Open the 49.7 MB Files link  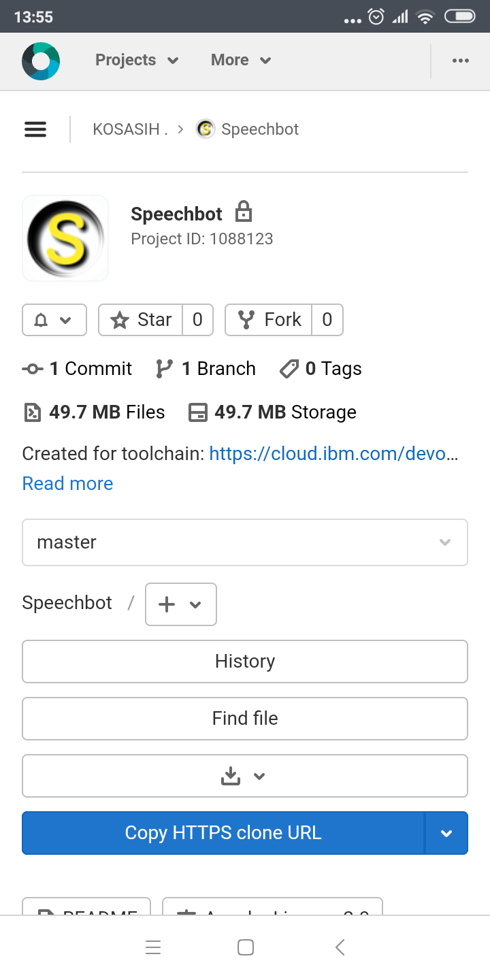pyautogui.click(x=94, y=412)
